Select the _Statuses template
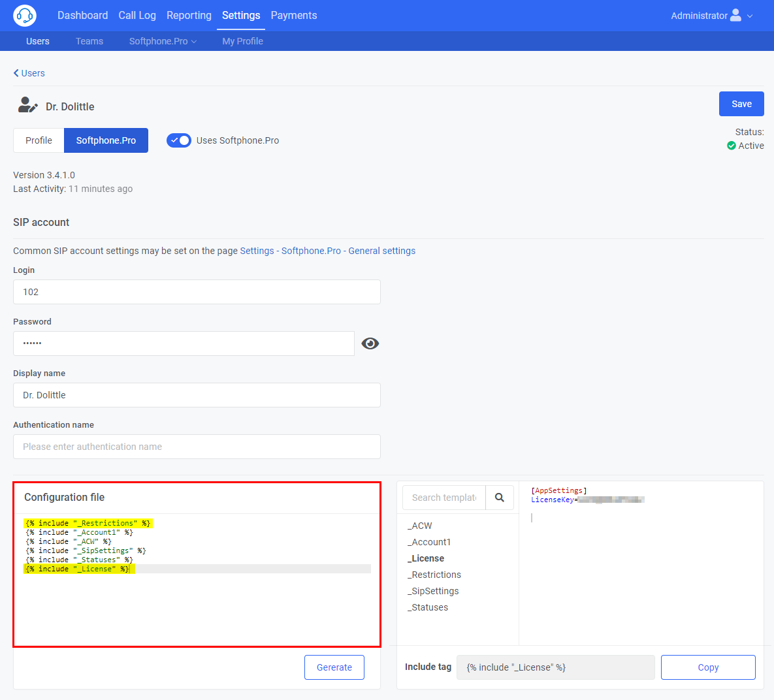 click(427, 608)
